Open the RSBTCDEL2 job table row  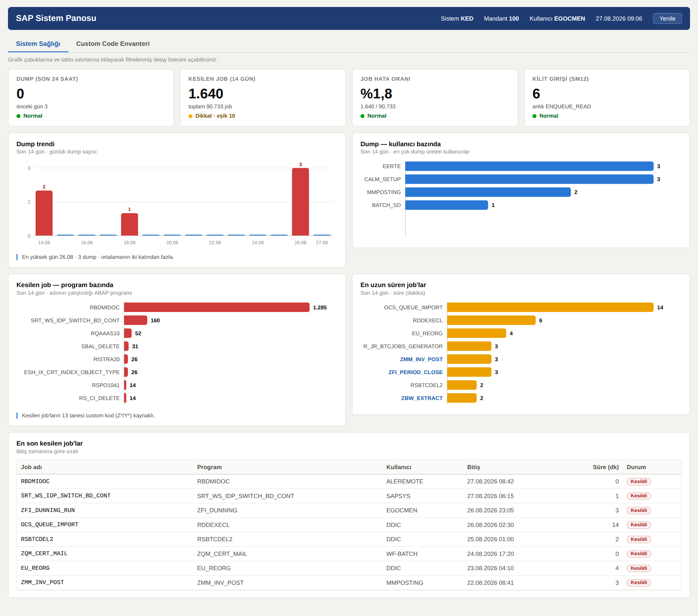[x=349, y=539]
